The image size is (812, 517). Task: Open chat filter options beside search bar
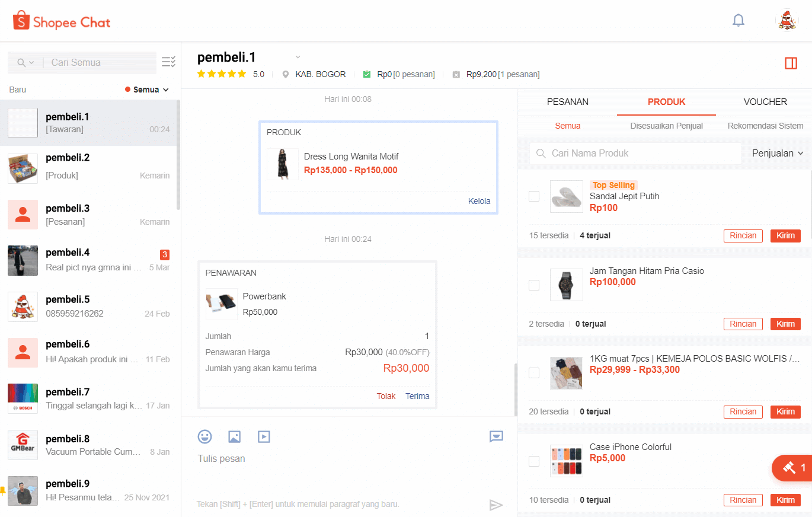pyautogui.click(x=168, y=62)
